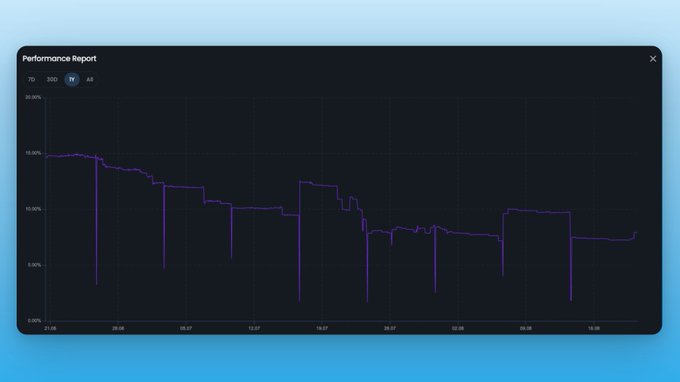Click the 5.00% y-axis label
Image resolution: width=680 pixels, height=382 pixels.
click(x=34, y=265)
